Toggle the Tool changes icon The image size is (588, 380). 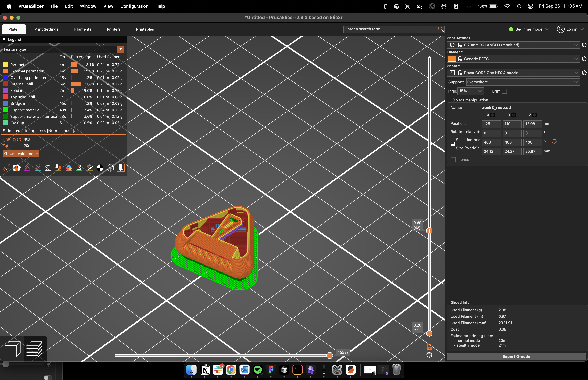(x=58, y=168)
